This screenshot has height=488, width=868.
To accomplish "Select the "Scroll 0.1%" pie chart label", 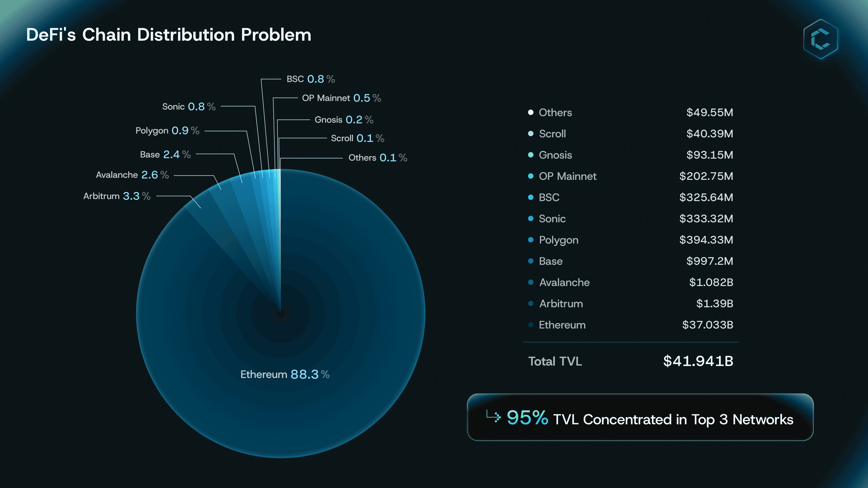I will coord(358,138).
